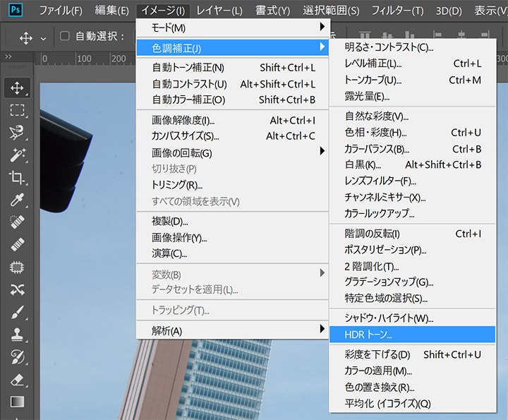The height and width of the screenshot is (420, 508).
Task: Select the Brush tool
Action: point(18,312)
